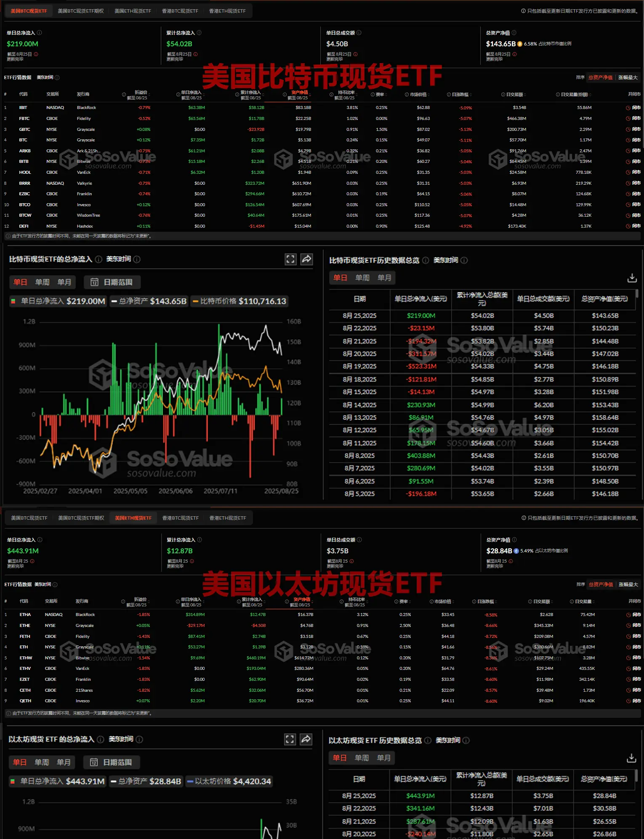
Task: Download Bitcoin ETF historical data table
Action: pos(632,278)
